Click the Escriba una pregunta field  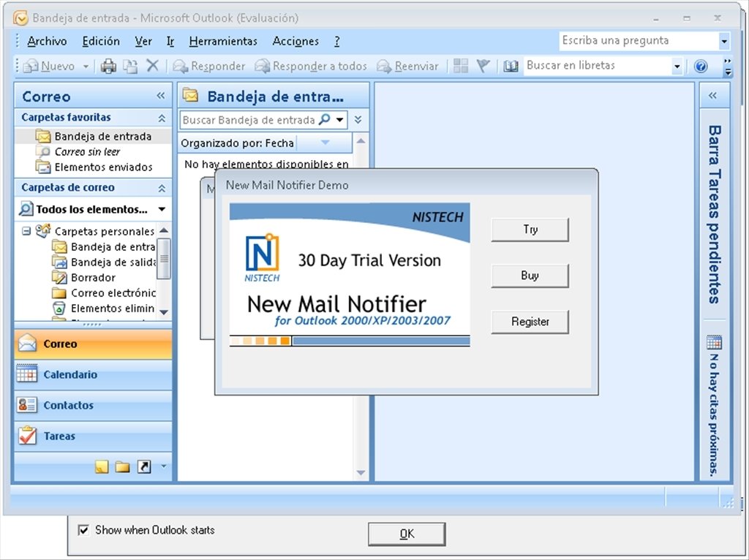639,41
